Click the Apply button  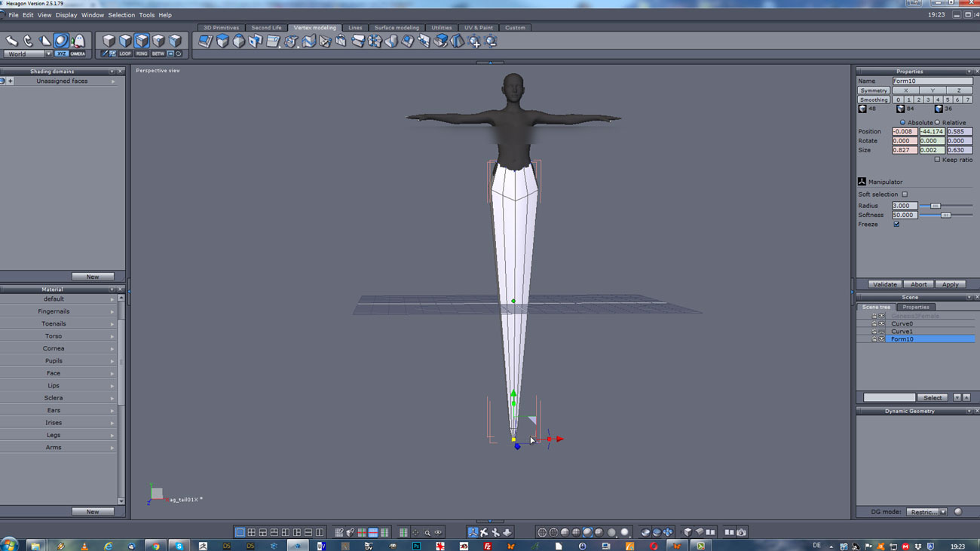coord(951,285)
